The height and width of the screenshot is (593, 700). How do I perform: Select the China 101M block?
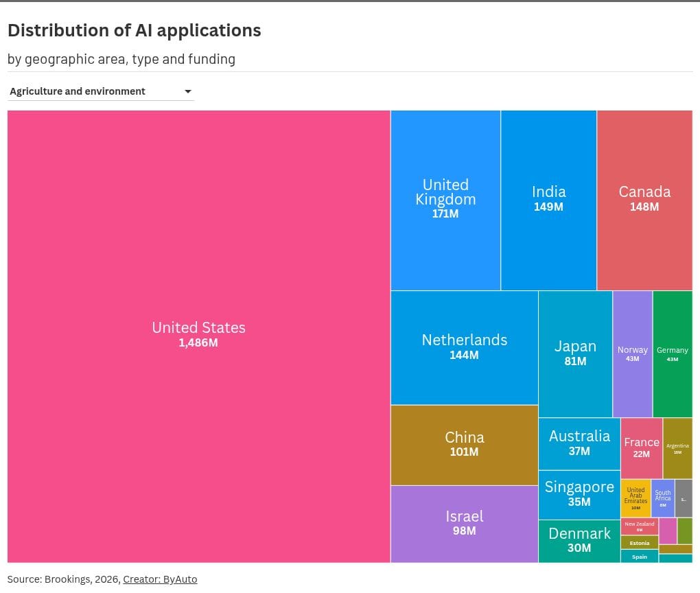pyautogui.click(x=465, y=445)
